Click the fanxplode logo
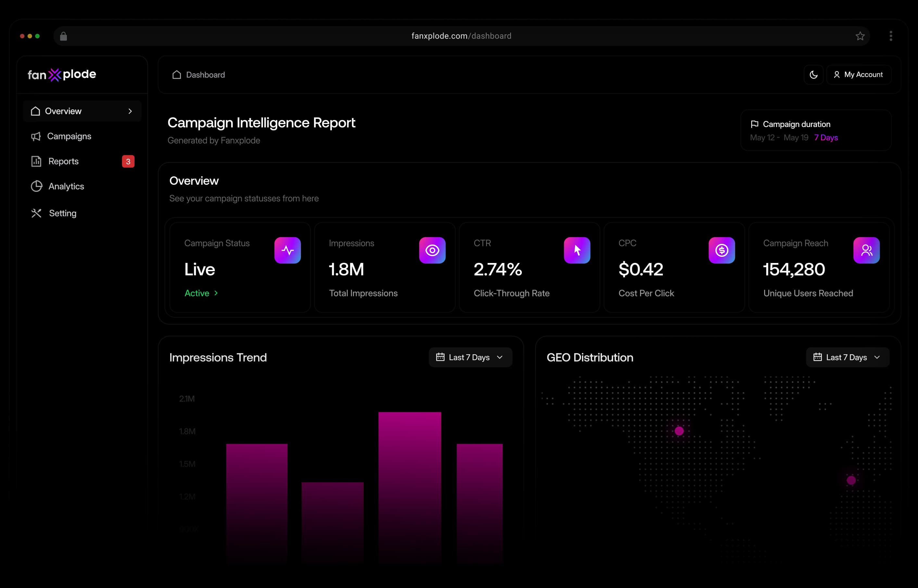Image resolution: width=918 pixels, height=588 pixels. click(x=62, y=74)
